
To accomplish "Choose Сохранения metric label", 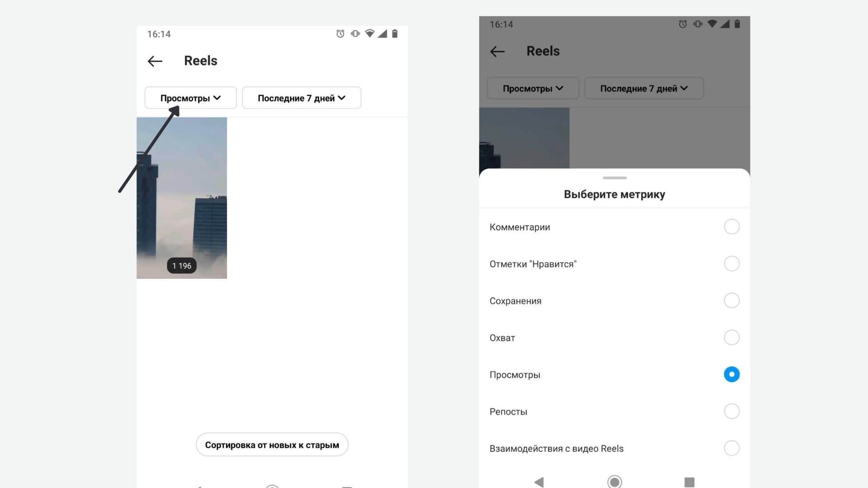I will [x=515, y=301].
